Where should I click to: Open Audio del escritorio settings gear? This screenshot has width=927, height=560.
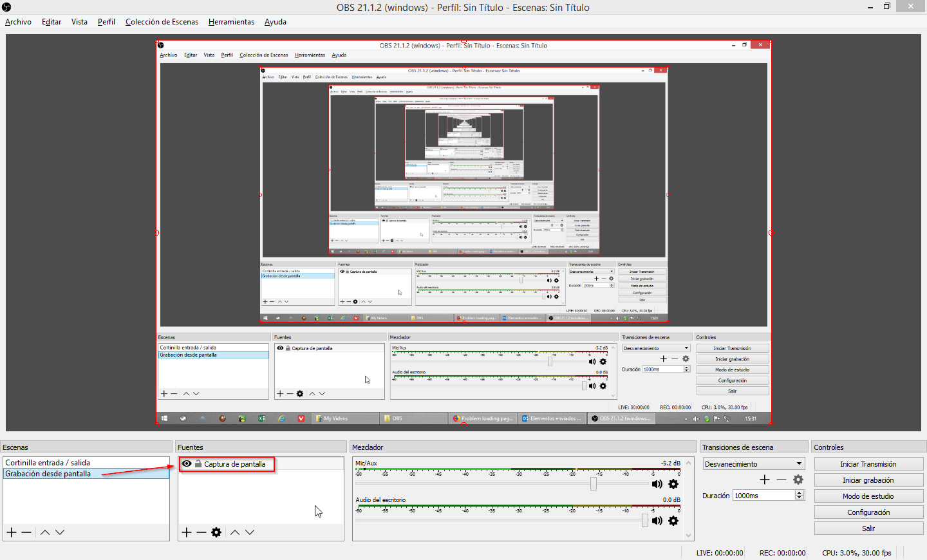(673, 521)
